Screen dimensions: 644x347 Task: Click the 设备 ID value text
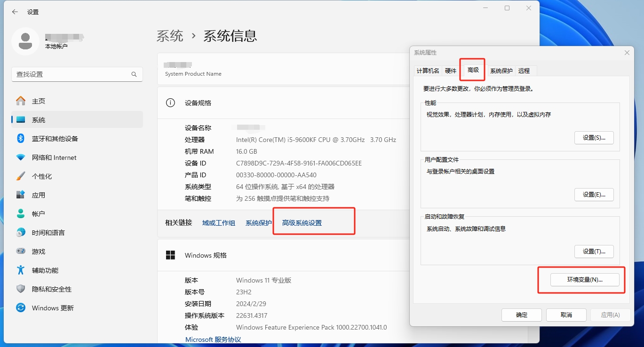[x=299, y=163]
